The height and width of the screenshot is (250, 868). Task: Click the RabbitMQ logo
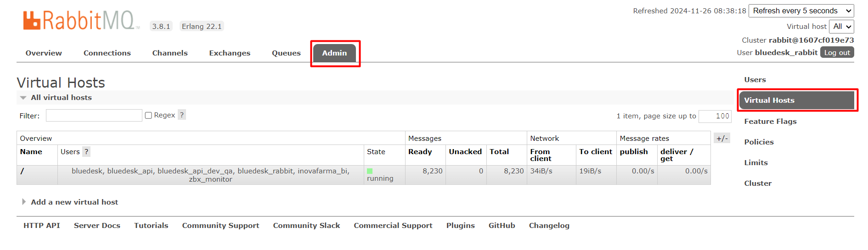click(81, 21)
